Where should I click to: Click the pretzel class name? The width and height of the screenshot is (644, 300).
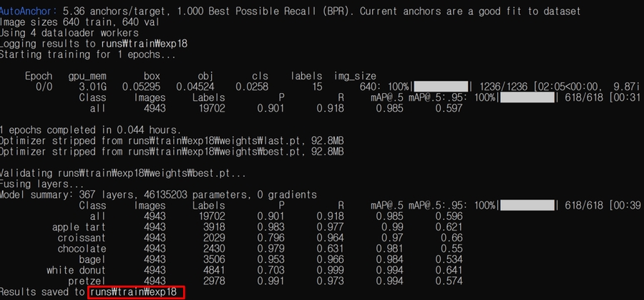pyautogui.click(x=87, y=281)
